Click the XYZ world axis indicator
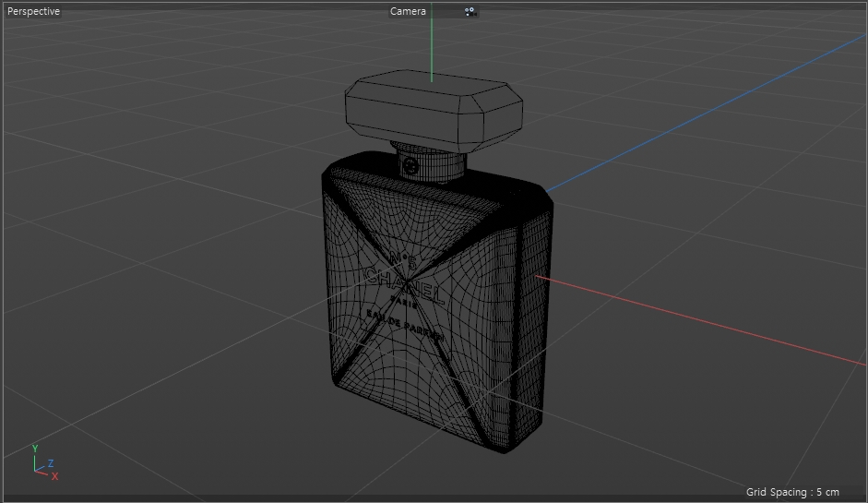This screenshot has width=868, height=503. point(45,463)
